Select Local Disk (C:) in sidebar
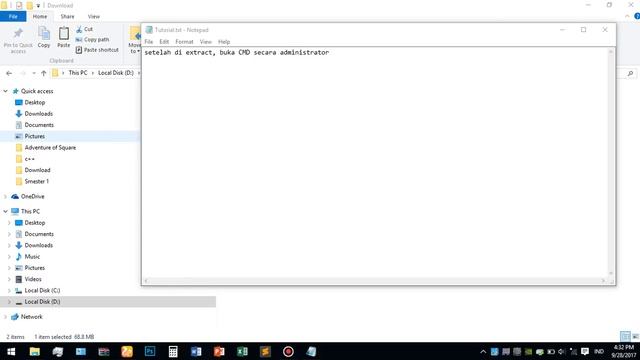 pos(42,291)
